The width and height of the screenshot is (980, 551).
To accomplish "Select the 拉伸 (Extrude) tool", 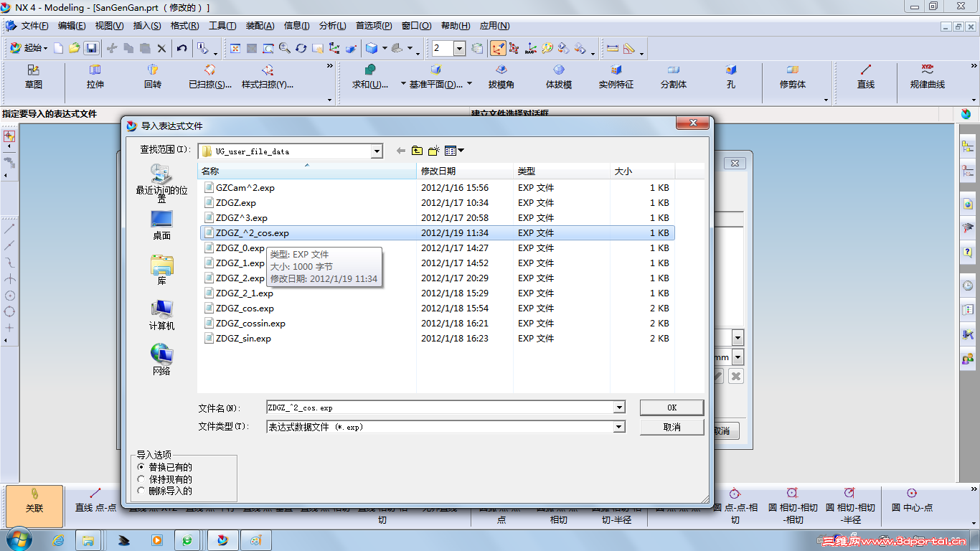I will coord(95,77).
